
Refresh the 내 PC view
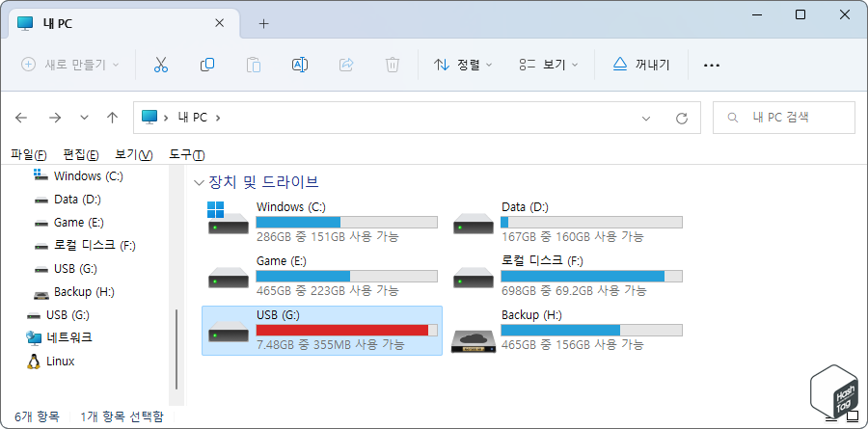coord(682,118)
